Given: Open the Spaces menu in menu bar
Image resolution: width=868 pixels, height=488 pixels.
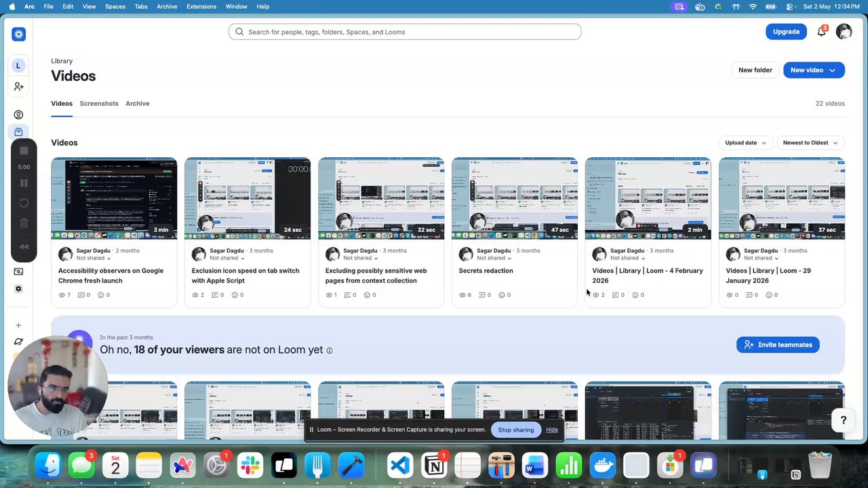Looking at the screenshot, I should (115, 7).
